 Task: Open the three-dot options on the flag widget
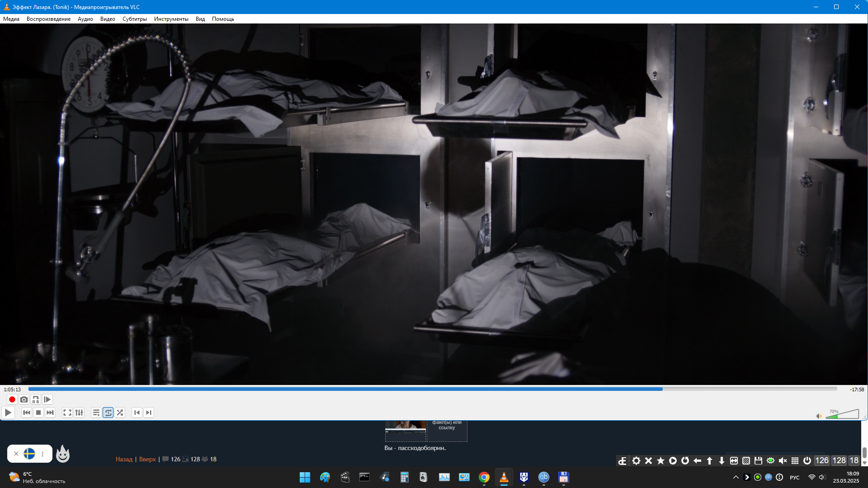42,454
